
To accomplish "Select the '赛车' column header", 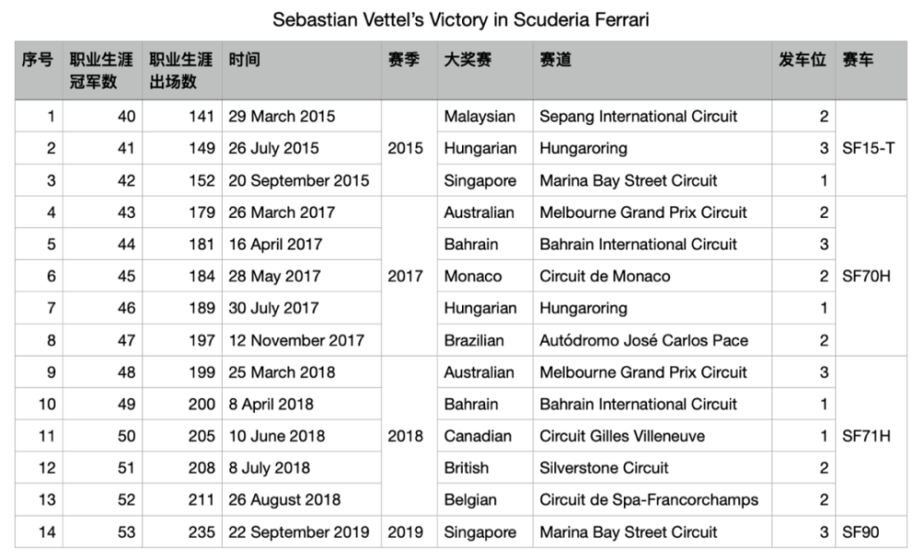I will (857, 60).
